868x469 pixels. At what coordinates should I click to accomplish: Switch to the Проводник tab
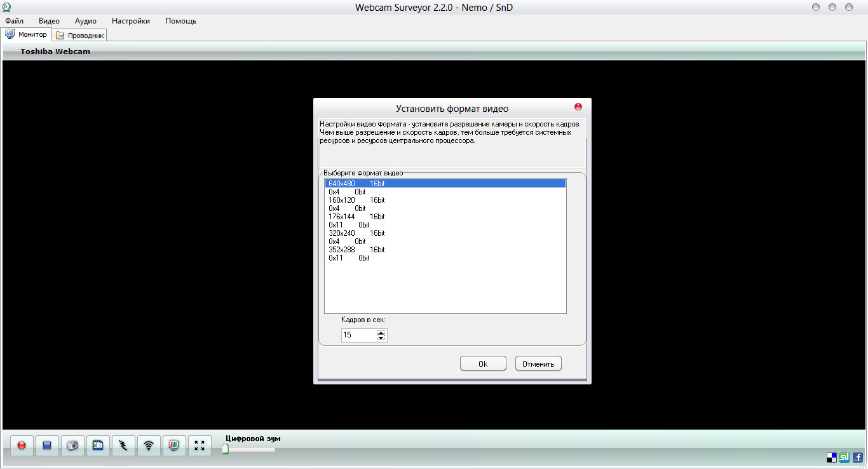[x=80, y=36]
